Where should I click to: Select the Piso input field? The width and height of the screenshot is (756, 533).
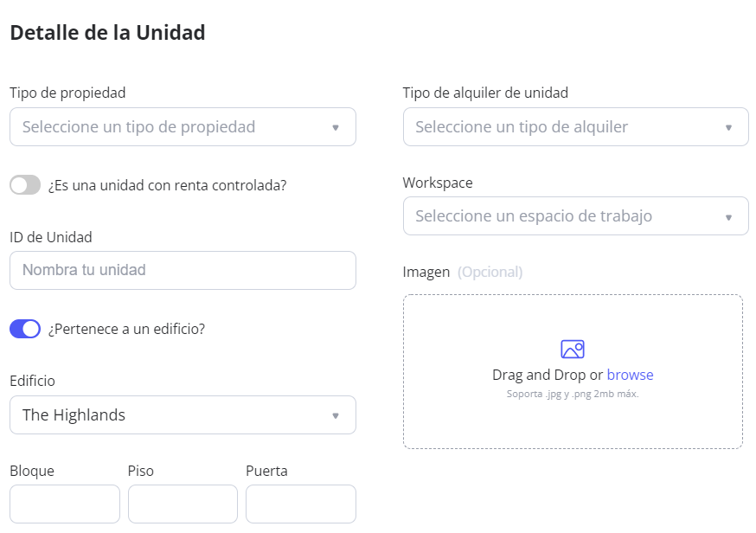point(183,504)
